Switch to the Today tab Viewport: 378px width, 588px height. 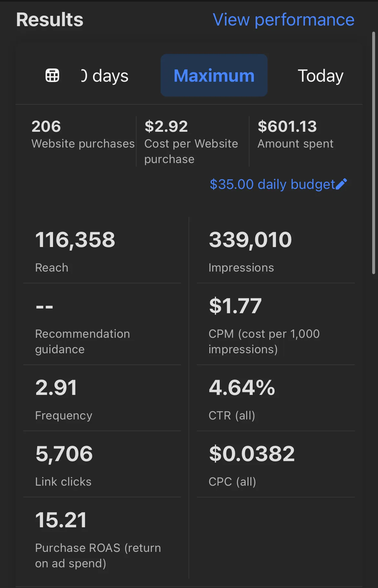[x=320, y=76]
